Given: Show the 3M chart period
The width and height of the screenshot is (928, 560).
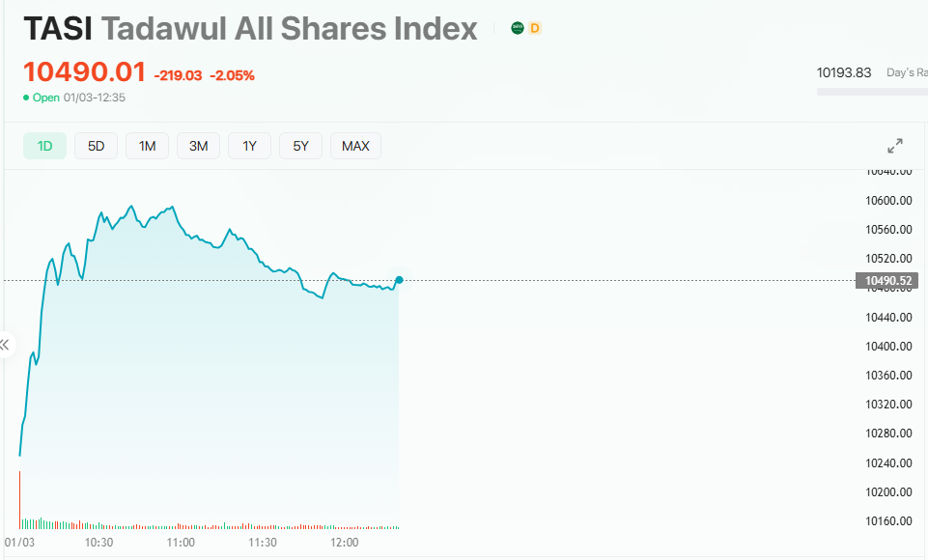Looking at the screenshot, I should tap(198, 146).
